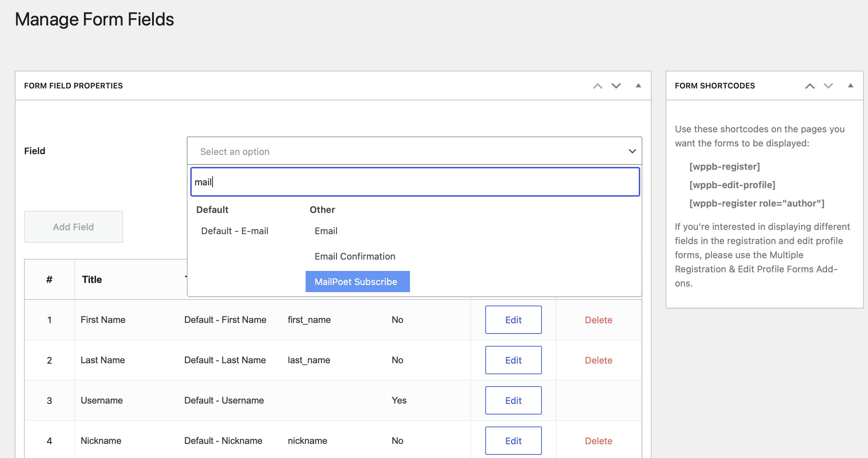Image resolution: width=868 pixels, height=458 pixels.
Task: Open the Select an option dropdown
Action: 414,151
